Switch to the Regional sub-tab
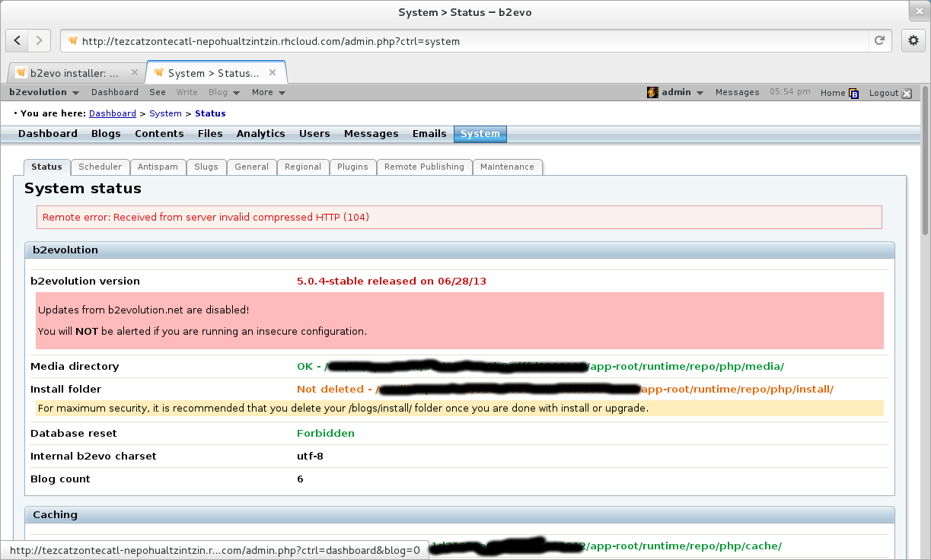Screen dimensions: 931x560 tap(303, 167)
